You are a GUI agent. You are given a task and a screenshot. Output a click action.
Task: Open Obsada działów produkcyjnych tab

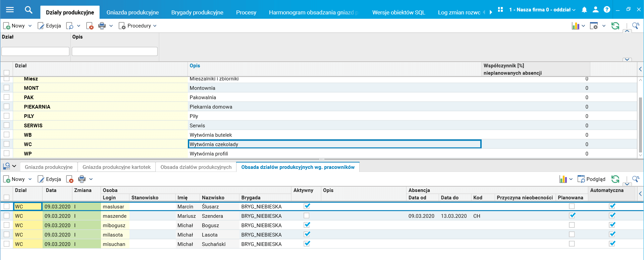pyautogui.click(x=196, y=167)
